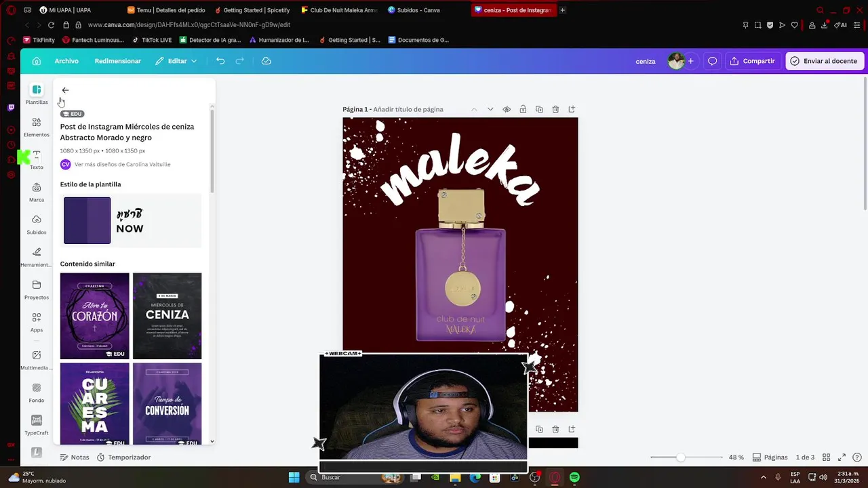Image resolution: width=868 pixels, height=488 pixels.
Task: Undo the last action
Action: [220, 61]
